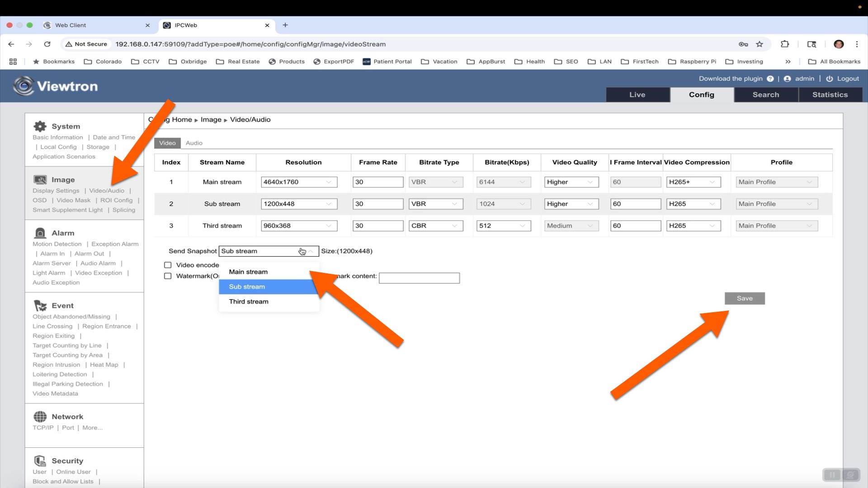
Task: Switch to the Statistics tab
Action: 830,94
